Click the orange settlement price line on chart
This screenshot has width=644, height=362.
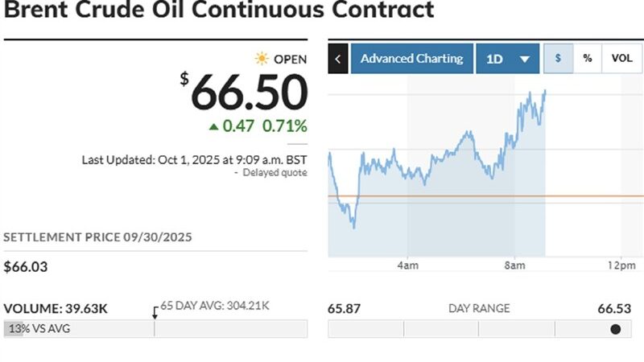486,196
